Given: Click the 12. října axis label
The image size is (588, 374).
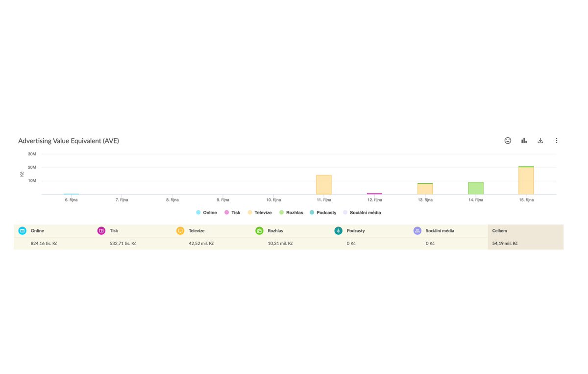Looking at the screenshot, I should click(x=374, y=200).
